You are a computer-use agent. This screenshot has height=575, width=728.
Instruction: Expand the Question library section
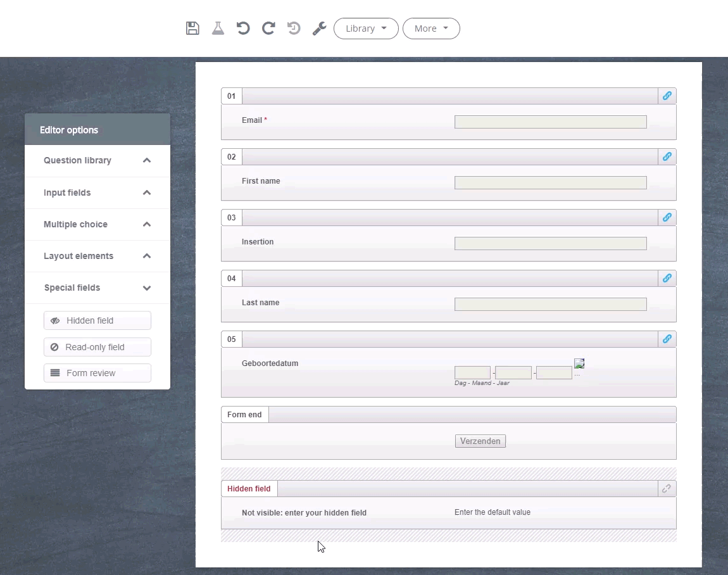coord(97,160)
